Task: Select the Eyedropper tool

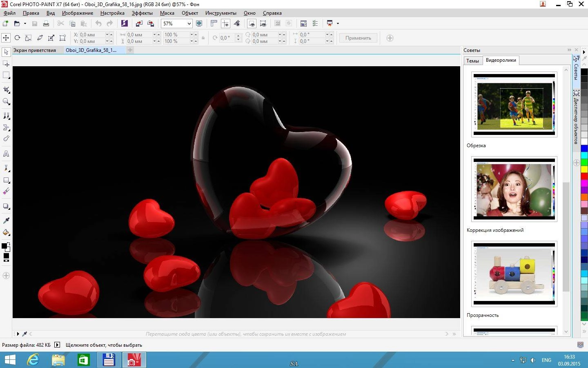Action: pos(6,221)
